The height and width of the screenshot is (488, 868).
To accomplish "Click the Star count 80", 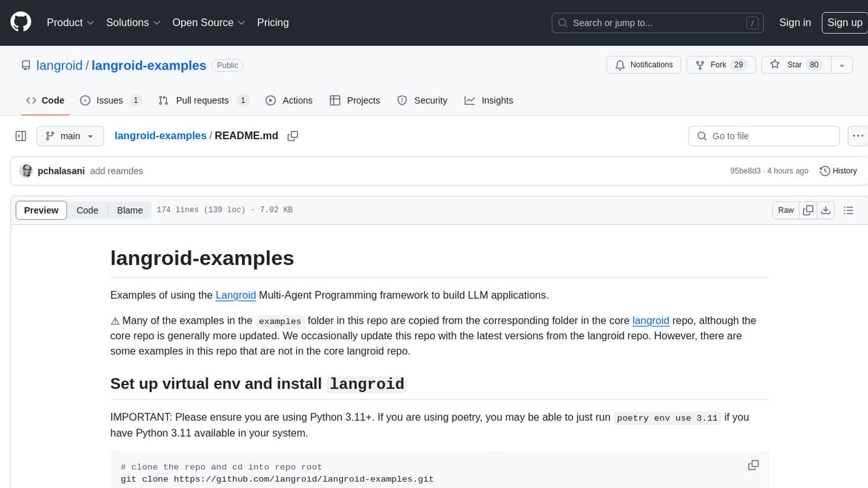I will coord(814,65).
